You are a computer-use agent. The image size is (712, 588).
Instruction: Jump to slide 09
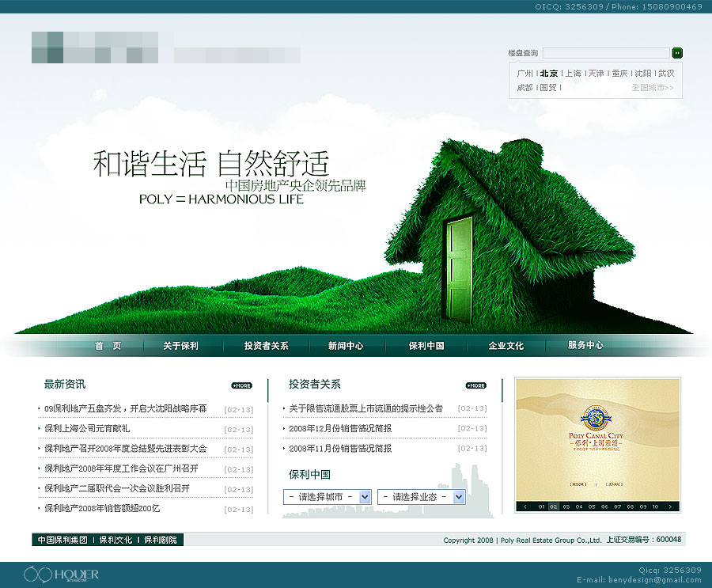[x=643, y=506]
